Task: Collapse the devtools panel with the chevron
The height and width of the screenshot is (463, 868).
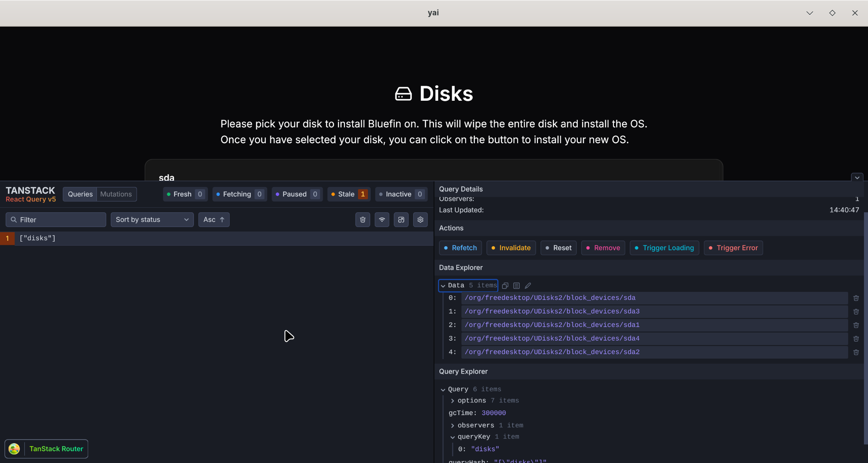Action: [x=857, y=178]
